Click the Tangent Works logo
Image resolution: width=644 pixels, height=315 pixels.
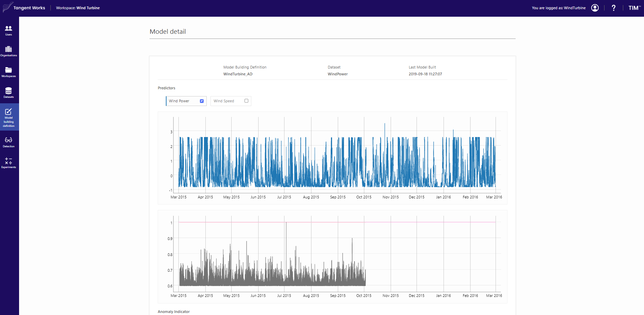tap(24, 7)
